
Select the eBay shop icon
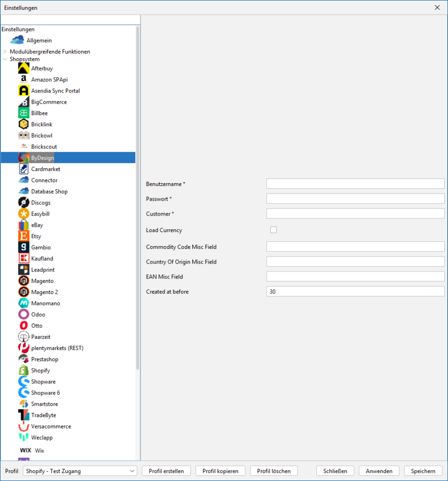24,225
